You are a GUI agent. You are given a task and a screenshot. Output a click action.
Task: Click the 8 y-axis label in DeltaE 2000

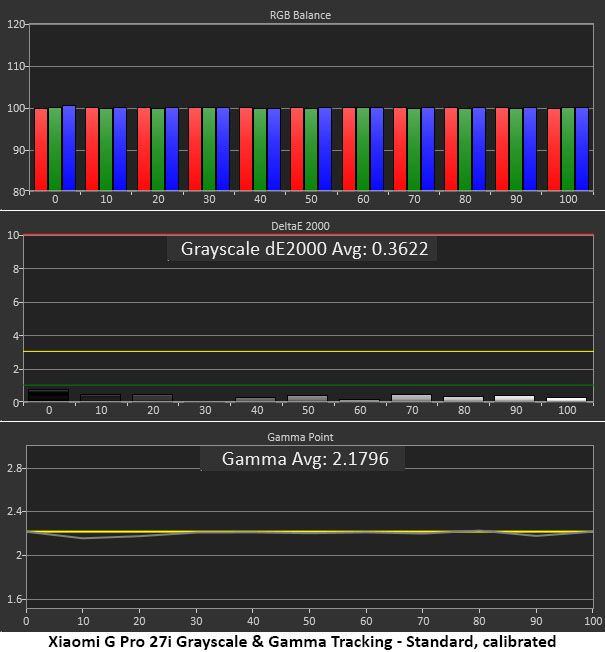click(x=16, y=269)
